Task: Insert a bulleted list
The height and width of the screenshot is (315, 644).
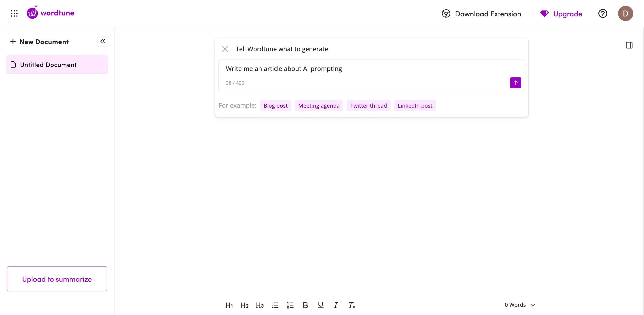Action: (275, 305)
